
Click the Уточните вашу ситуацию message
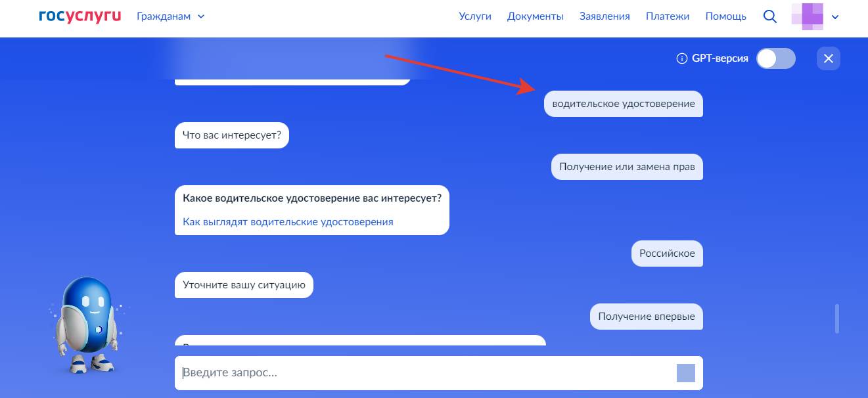click(244, 285)
